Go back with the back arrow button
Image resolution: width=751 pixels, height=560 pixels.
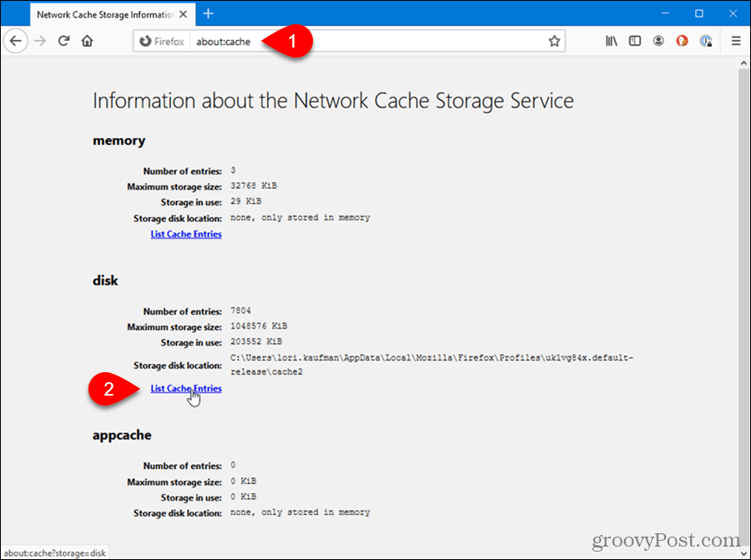[x=15, y=41]
